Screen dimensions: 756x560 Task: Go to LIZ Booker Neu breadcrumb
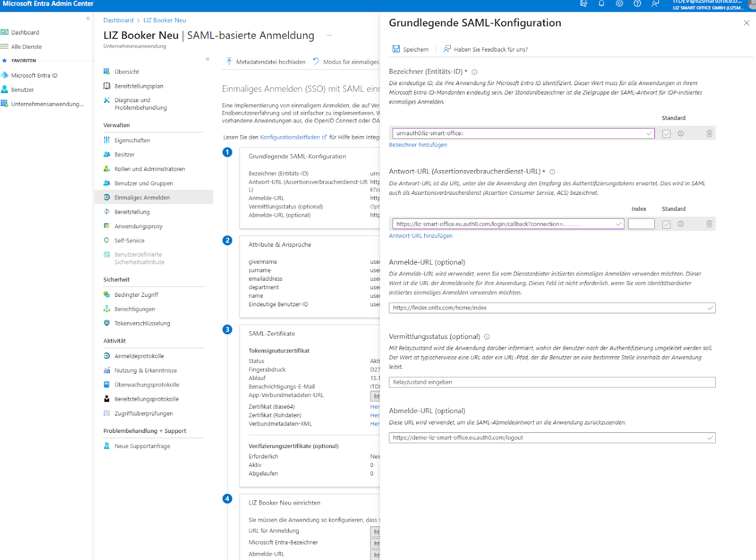pos(165,20)
